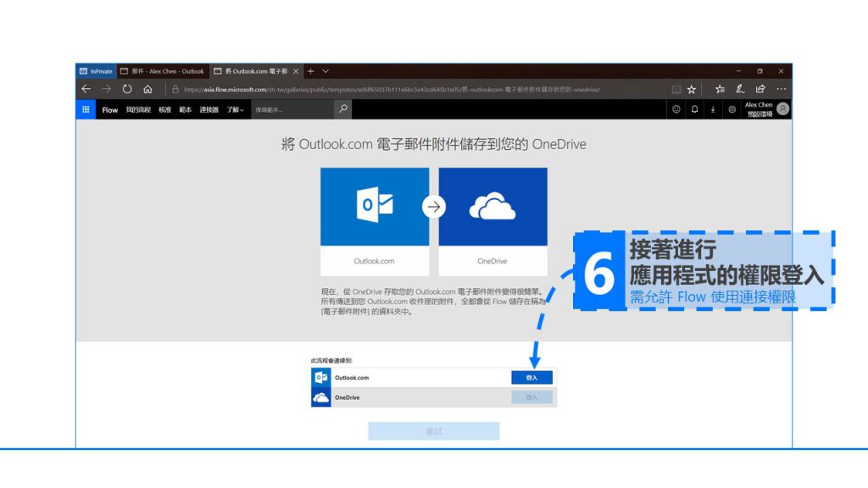Click the template title heading text
Image resolution: width=868 pixels, height=488 pixels.
click(433, 144)
